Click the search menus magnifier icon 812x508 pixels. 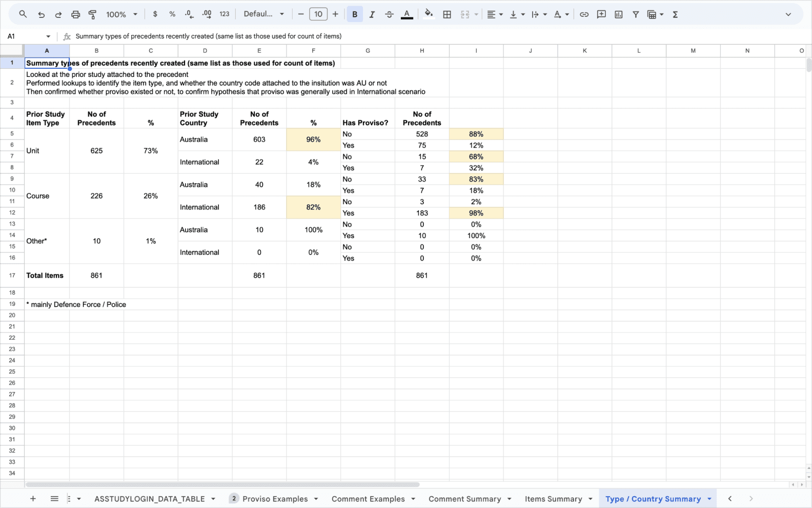click(23, 14)
